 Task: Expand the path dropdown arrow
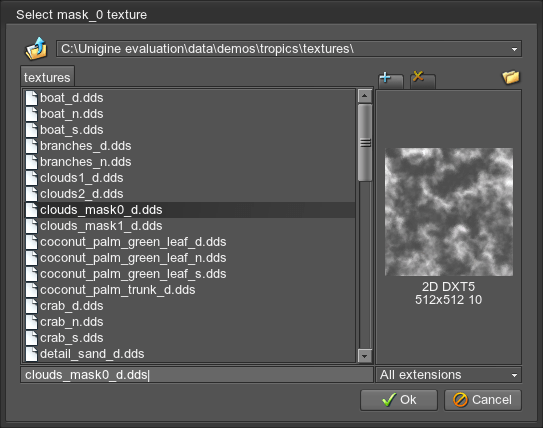(514, 49)
